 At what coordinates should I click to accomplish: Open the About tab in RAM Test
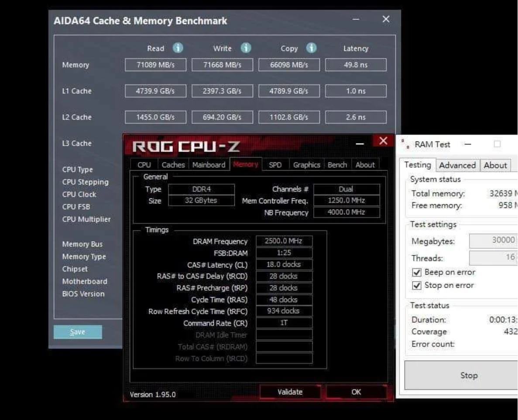[495, 165]
